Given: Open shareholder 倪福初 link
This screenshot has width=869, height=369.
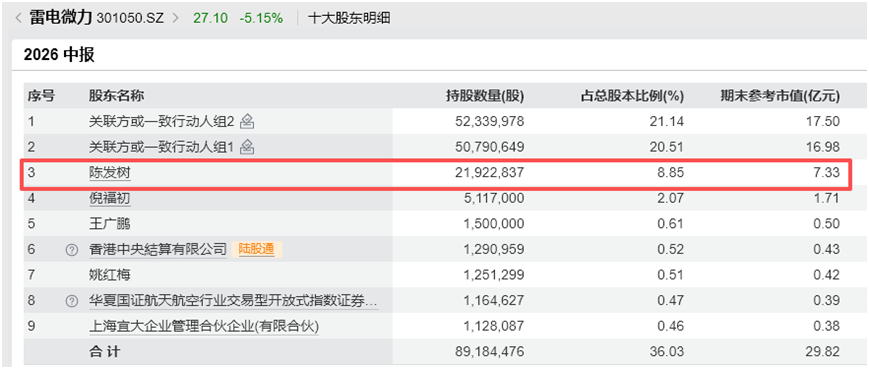Looking at the screenshot, I should coord(110,198).
